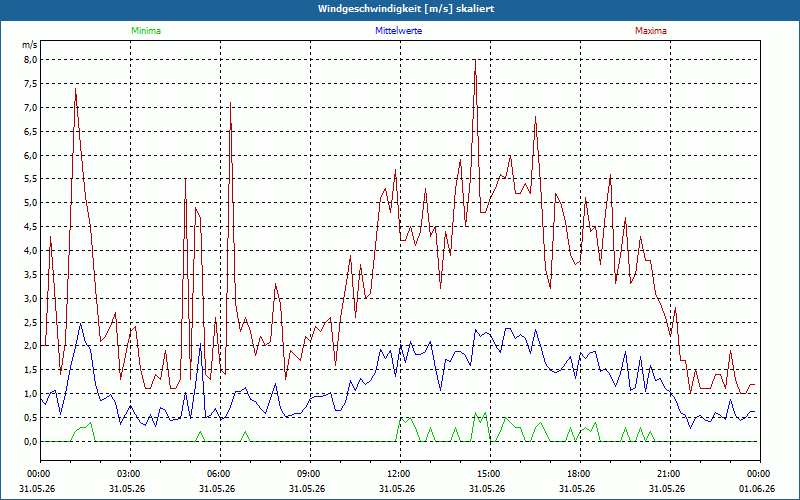Click the 7,0 y-axis value
Viewport: 800px width, 500px height.
click(30, 108)
